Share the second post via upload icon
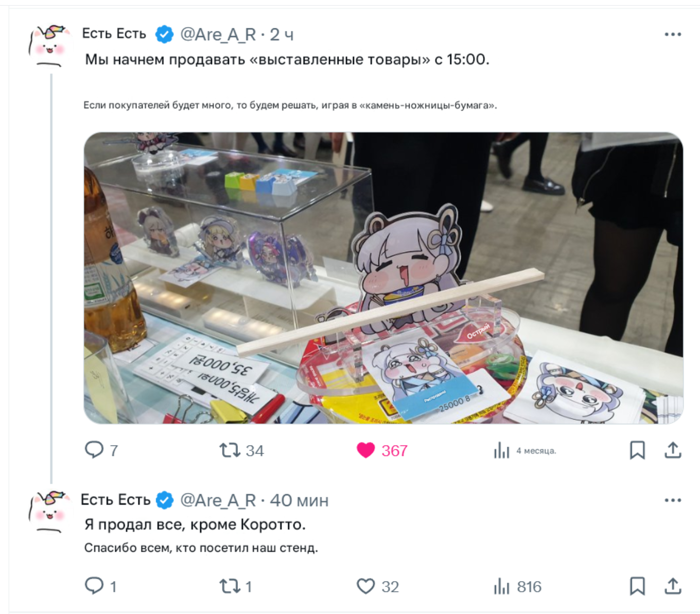Image resolution: width=700 pixels, height=614 pixels. click(x=673, y=586)
